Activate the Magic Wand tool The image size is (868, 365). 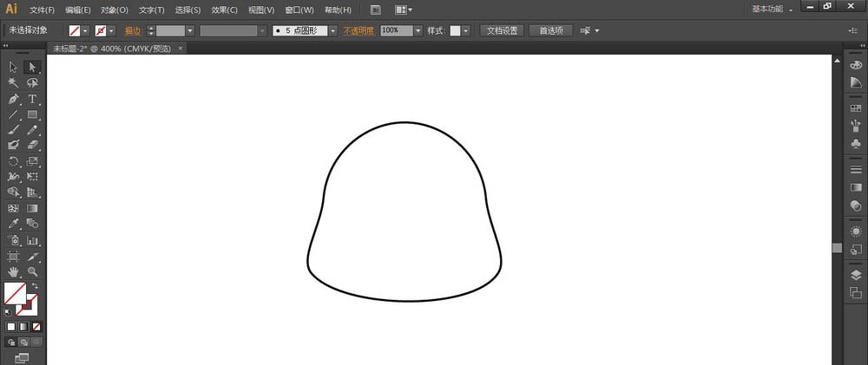(13, 82)
